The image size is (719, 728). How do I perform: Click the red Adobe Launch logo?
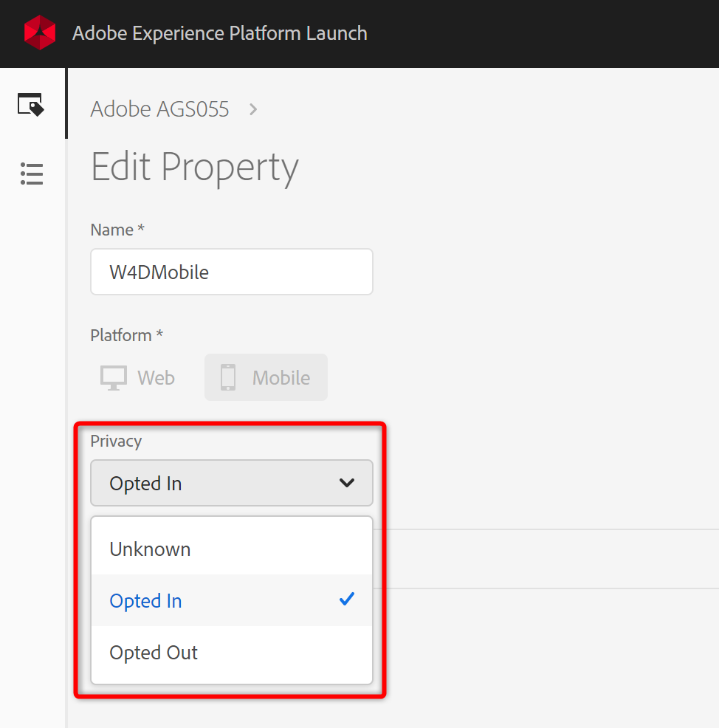(x=40, y=33)
